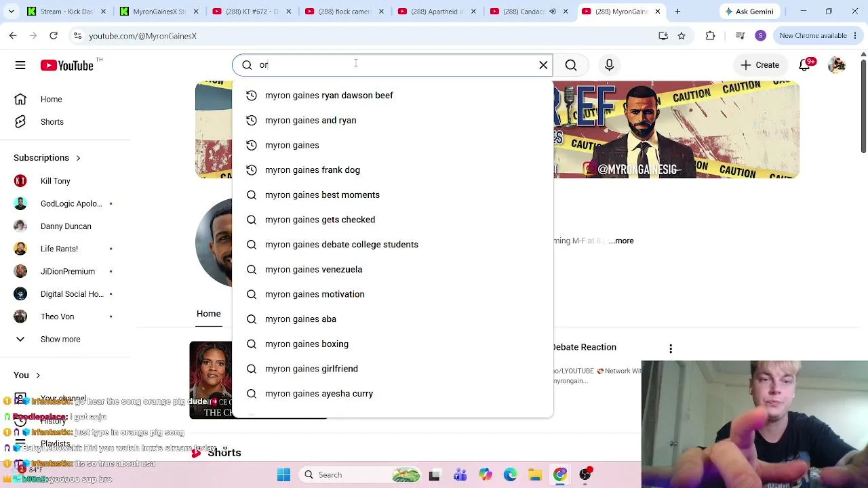Select the plain myron gaines suggestion
The image size is (868, 488).
pos(393,145)
